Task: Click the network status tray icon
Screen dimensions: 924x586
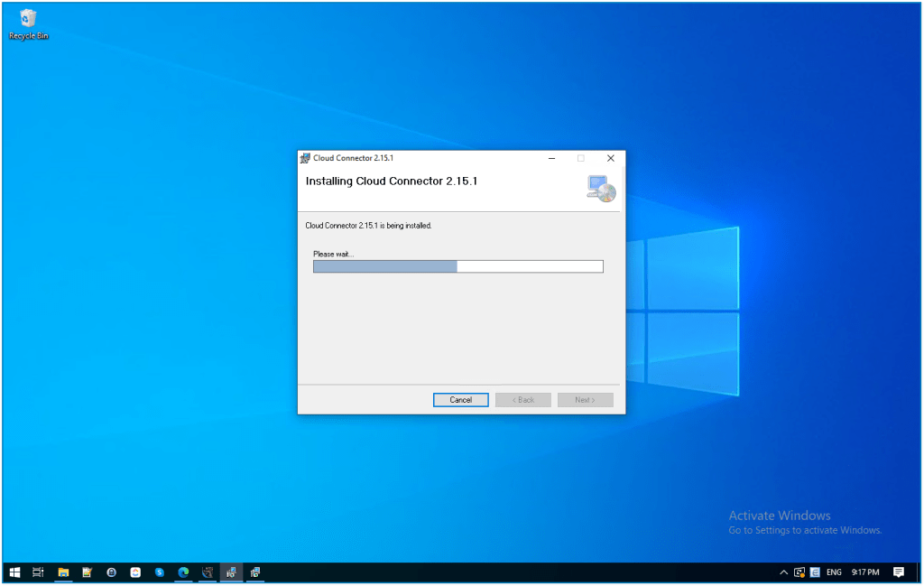Action: pyautogui.click(x=799, y=572)
